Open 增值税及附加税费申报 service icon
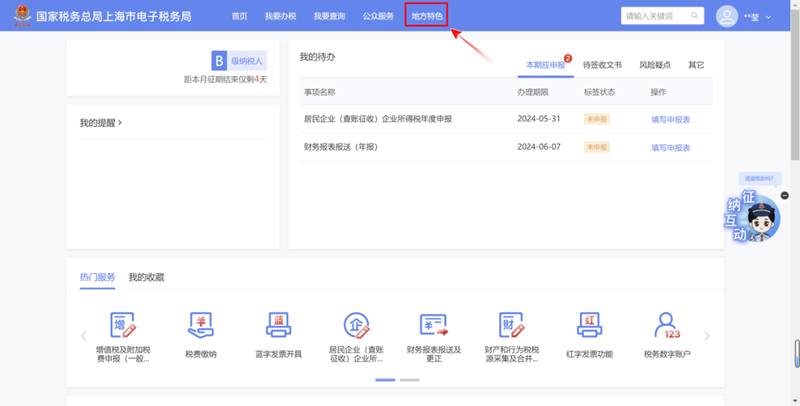 click(x=123, y=326)
